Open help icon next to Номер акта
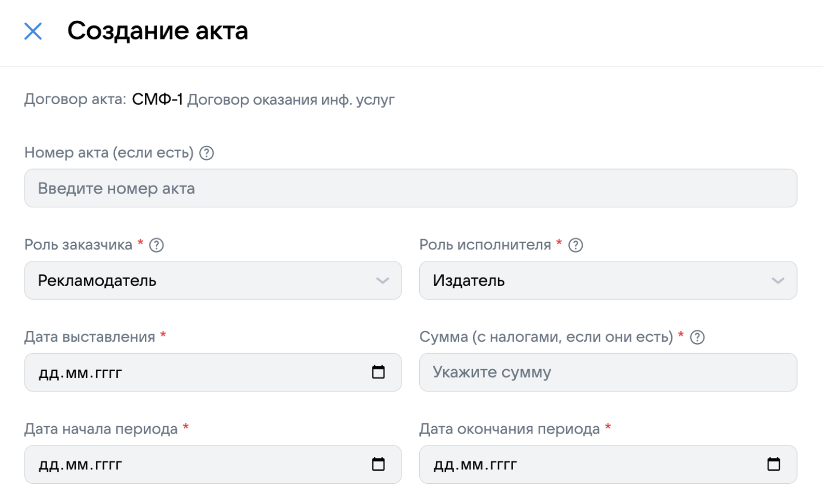This screenshot has width=823, height=504. pos(207,153)
